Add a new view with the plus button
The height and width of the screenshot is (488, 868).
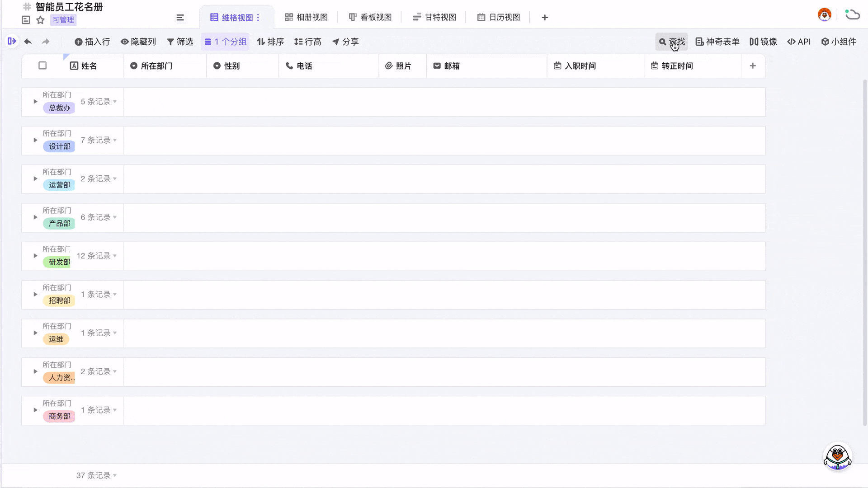tap(544, 17)
